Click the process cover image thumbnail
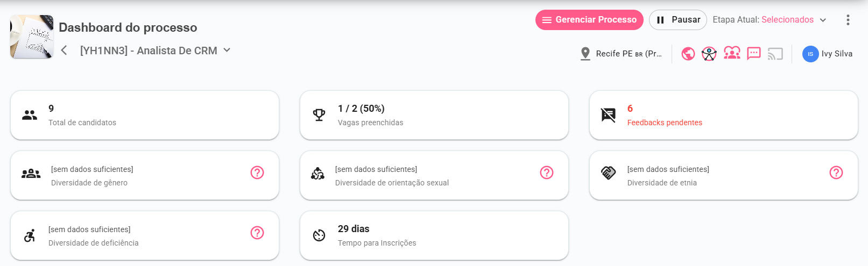Image resolution: width=868 pixels, height=266 pixels. pos(32,37)
